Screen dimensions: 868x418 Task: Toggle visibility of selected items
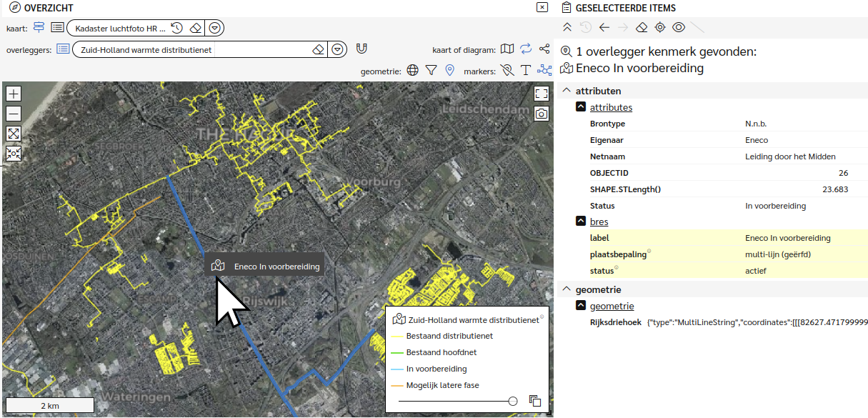pyautogui.click(x=679, y=27)
